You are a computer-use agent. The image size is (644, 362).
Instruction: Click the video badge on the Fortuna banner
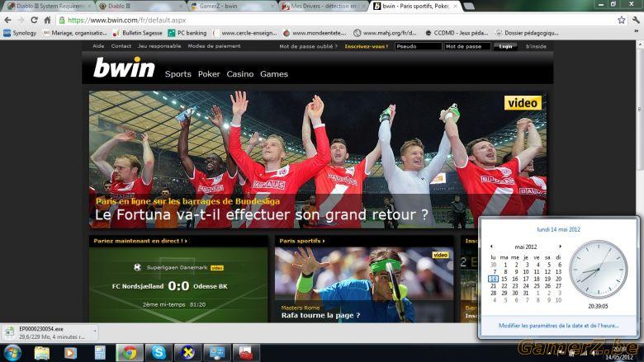click(x=523, y=103)
